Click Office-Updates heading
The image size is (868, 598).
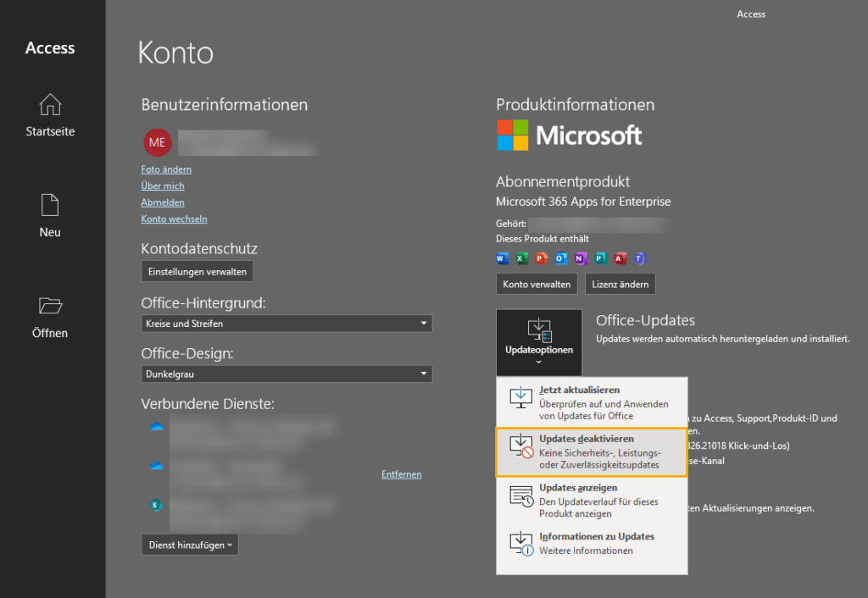point(645,320)
